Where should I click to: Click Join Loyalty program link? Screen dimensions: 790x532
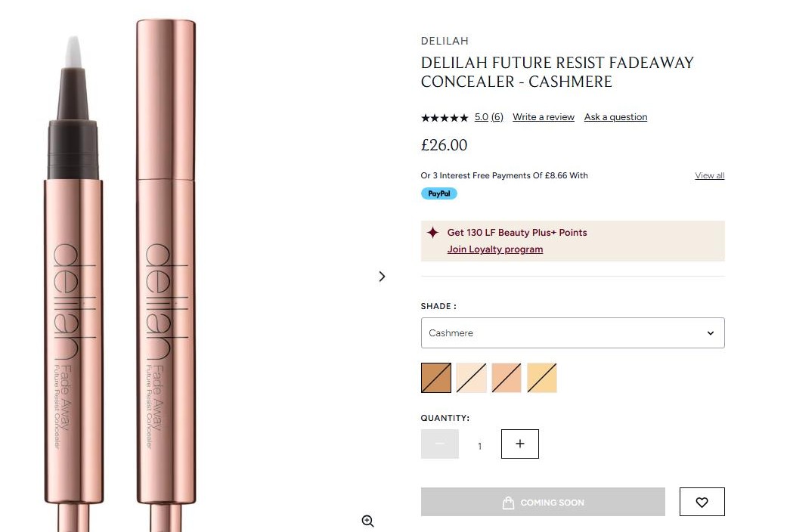494,249
